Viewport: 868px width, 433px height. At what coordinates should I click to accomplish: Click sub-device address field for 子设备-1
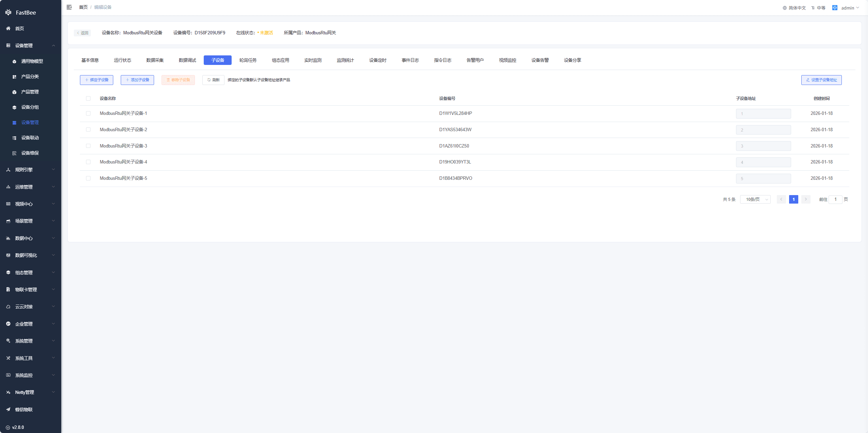point(763,114)
